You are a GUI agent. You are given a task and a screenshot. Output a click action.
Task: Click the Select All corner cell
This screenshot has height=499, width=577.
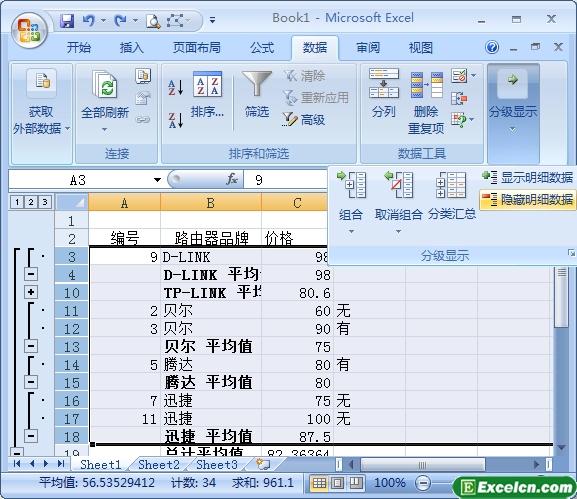tap(72, 202)
